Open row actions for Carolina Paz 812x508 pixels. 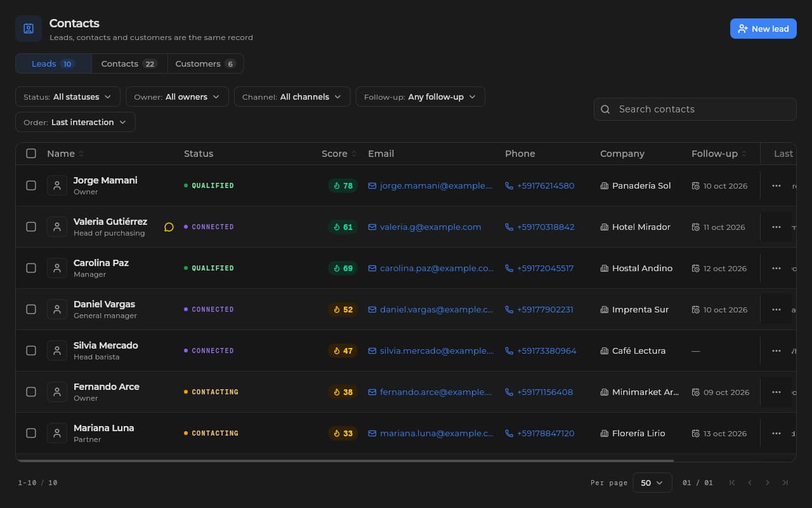point(776,268)
